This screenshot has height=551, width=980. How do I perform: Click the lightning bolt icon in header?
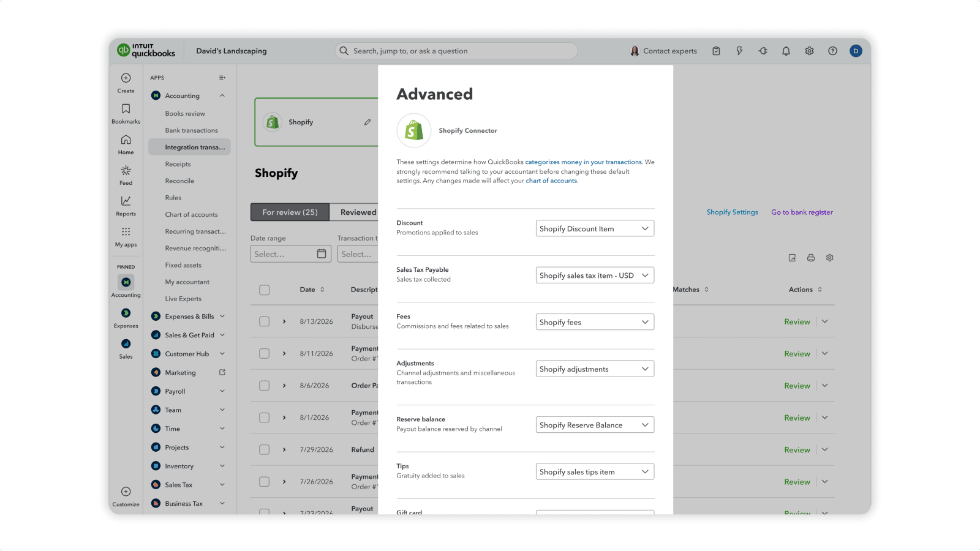(x=739, y=51)
